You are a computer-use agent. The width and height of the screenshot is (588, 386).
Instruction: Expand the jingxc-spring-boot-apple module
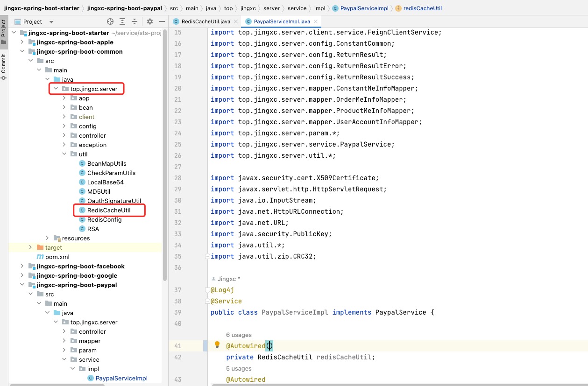22,42
